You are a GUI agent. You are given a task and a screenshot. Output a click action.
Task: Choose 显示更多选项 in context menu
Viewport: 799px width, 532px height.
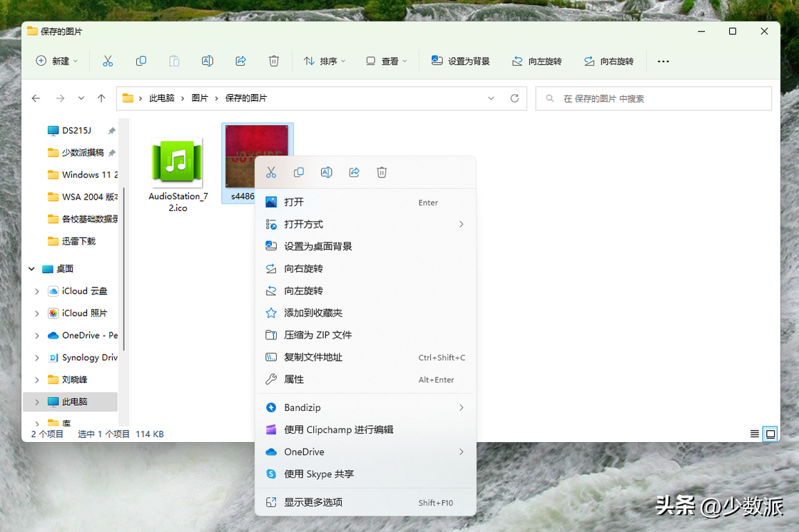(x=313, y=503)
